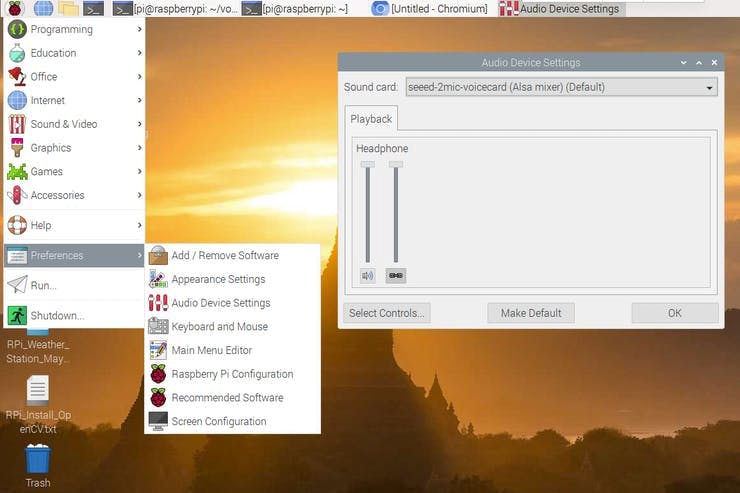Choose Shutdown... from the main menu
This screenshot has height=493, width=740.
point(57,315)
